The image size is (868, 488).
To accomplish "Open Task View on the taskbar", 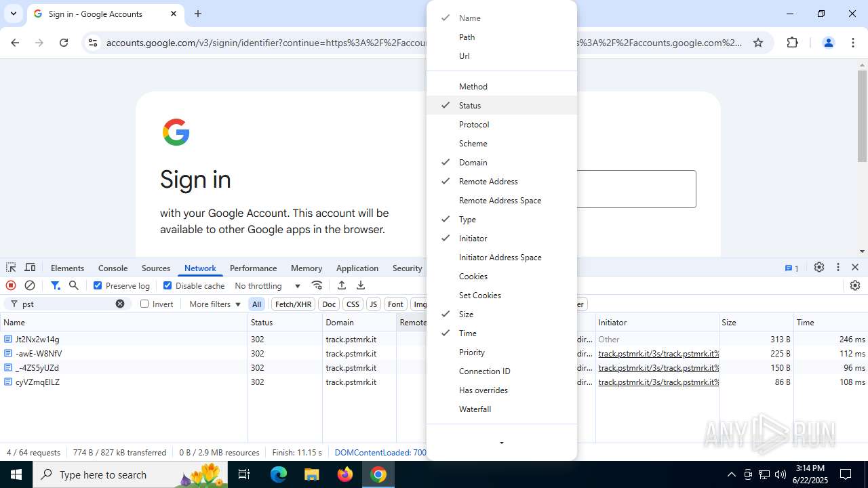I will tap(244, 474).
